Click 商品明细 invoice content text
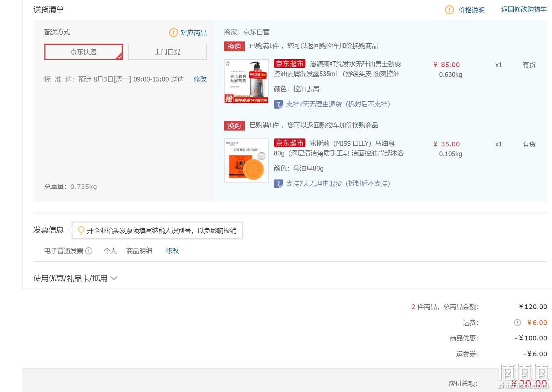The height and width of the screenshot is (392, 552). coord(139,251)
